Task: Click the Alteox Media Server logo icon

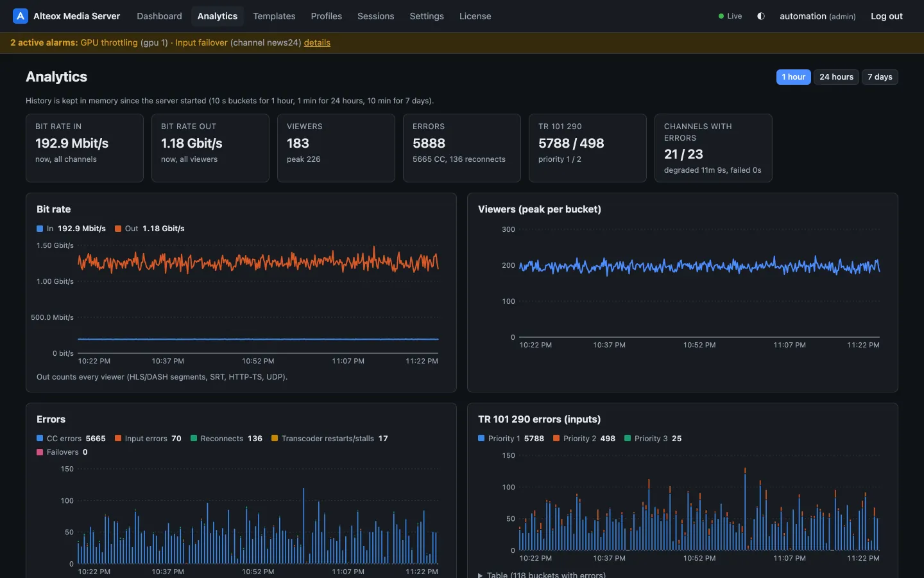Action: 21,16
